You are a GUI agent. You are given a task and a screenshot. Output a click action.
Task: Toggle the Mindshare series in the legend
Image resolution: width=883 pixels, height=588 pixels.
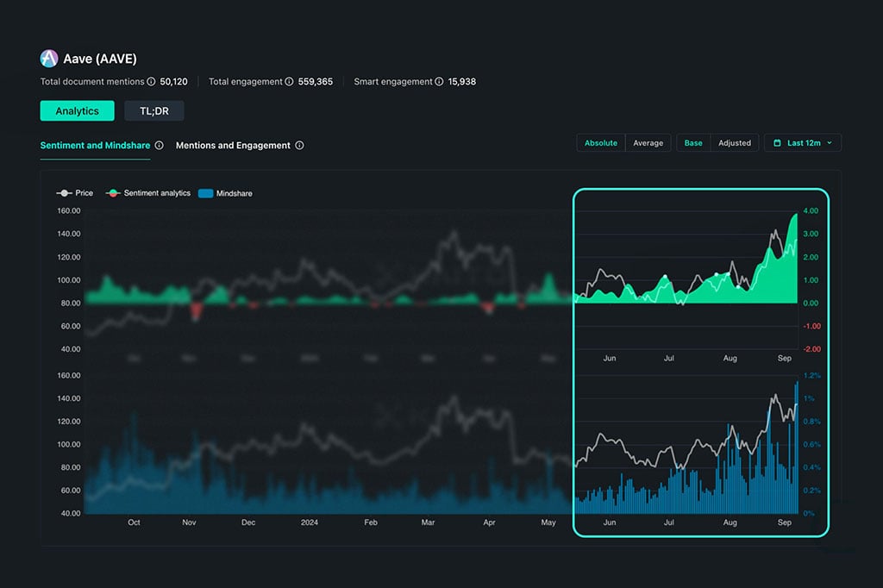[225, 193]
